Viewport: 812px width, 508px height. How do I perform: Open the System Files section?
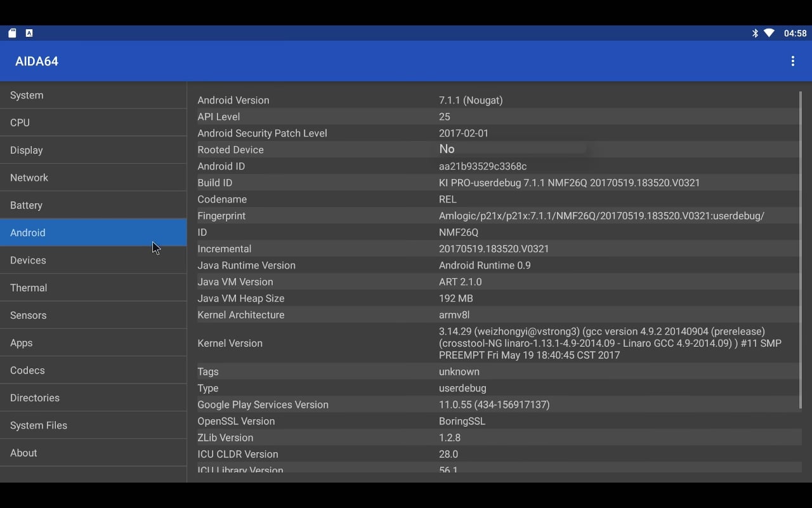point(93,425)
